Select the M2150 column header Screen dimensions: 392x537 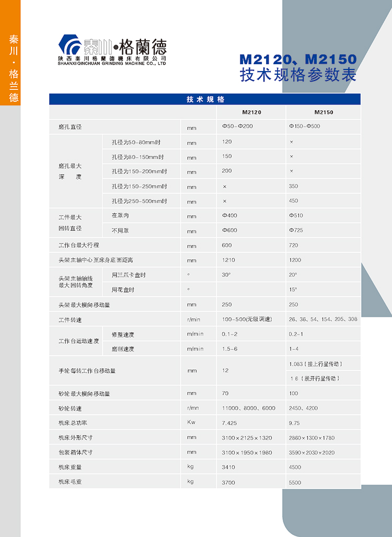coord(324,112)
